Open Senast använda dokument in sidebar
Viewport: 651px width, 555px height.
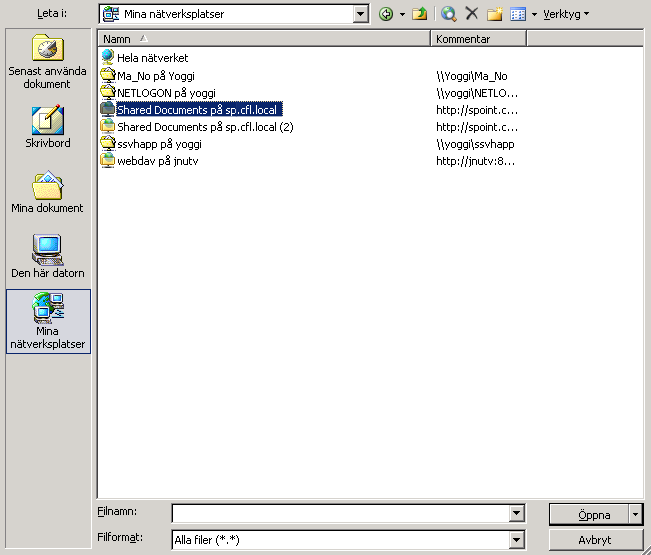(47, 62)
